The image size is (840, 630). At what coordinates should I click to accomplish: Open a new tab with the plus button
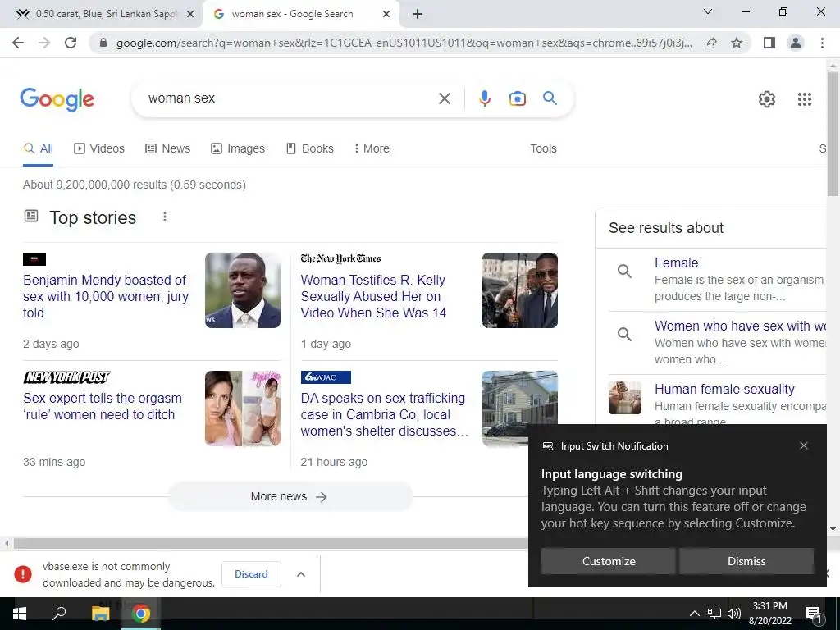(418, 14)
